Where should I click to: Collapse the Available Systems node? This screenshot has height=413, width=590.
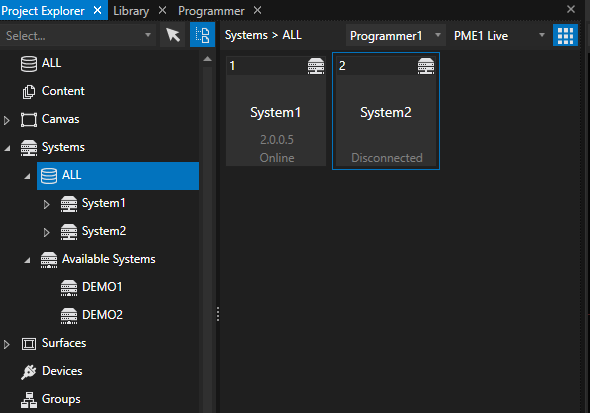[27, 260]
